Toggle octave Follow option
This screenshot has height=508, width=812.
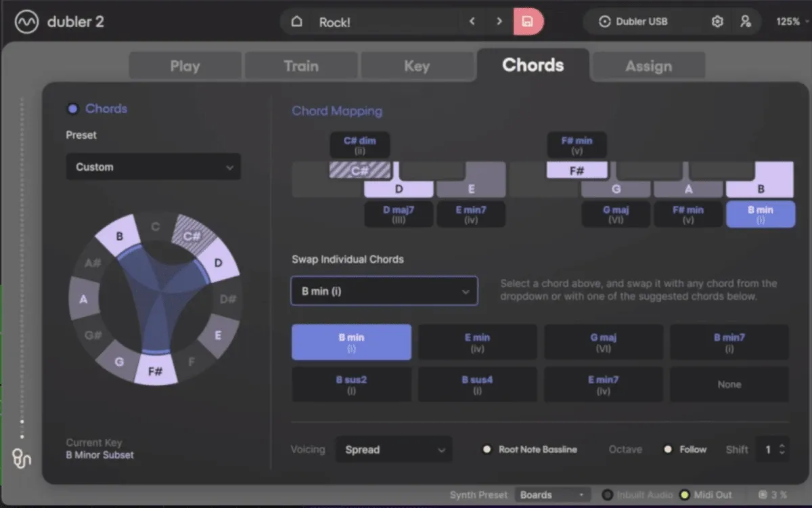(x=668, y=450)
